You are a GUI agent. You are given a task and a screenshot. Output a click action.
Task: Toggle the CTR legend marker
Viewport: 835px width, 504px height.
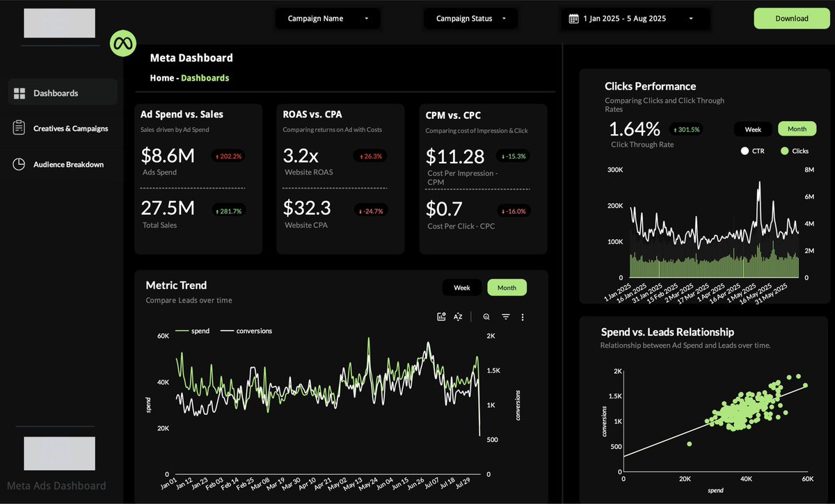coord(745,150)
